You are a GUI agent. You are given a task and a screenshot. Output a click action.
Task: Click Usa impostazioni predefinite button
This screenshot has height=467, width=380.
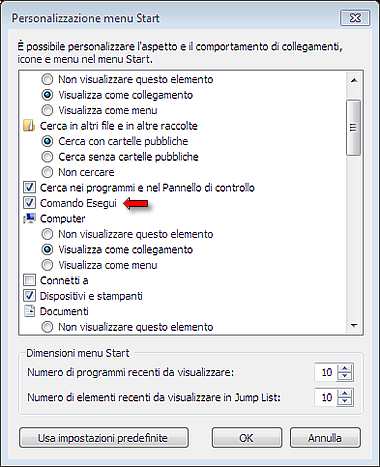(x=104, y=438)
